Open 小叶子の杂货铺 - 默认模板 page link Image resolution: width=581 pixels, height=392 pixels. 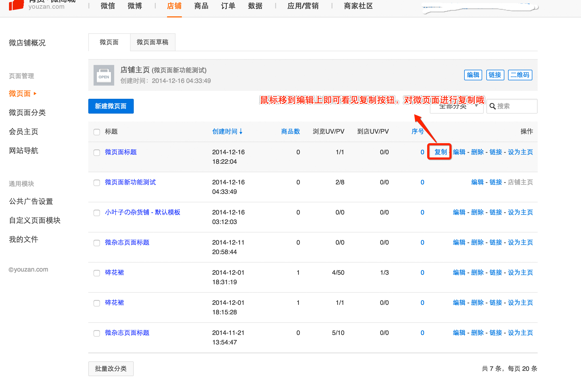142,212
